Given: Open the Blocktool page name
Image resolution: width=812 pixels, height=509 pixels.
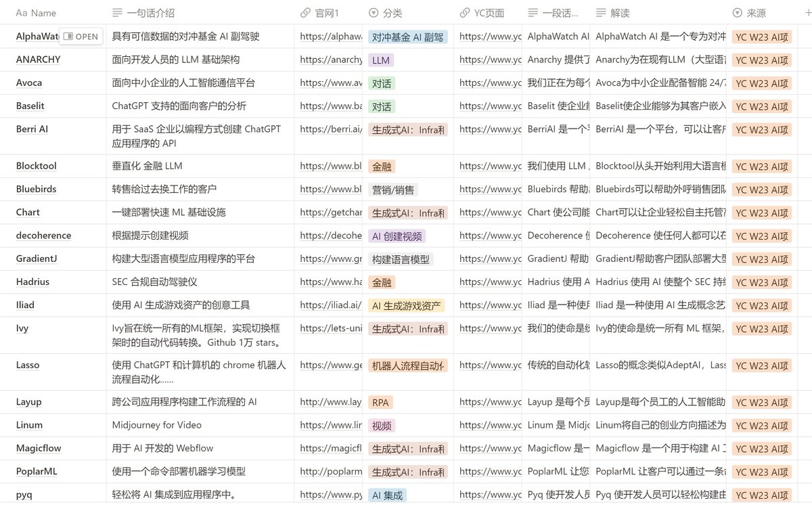Looking at the screenshot, I should pyautogui.click(x=37, y=166).
